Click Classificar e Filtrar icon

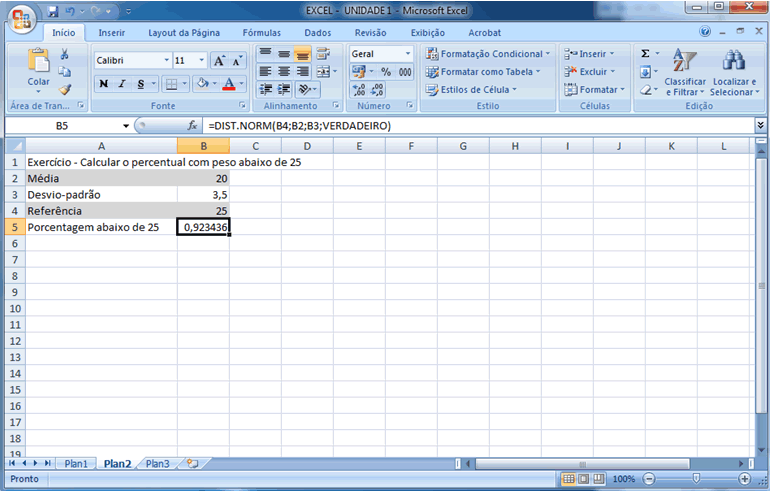(x=684, y=61)
